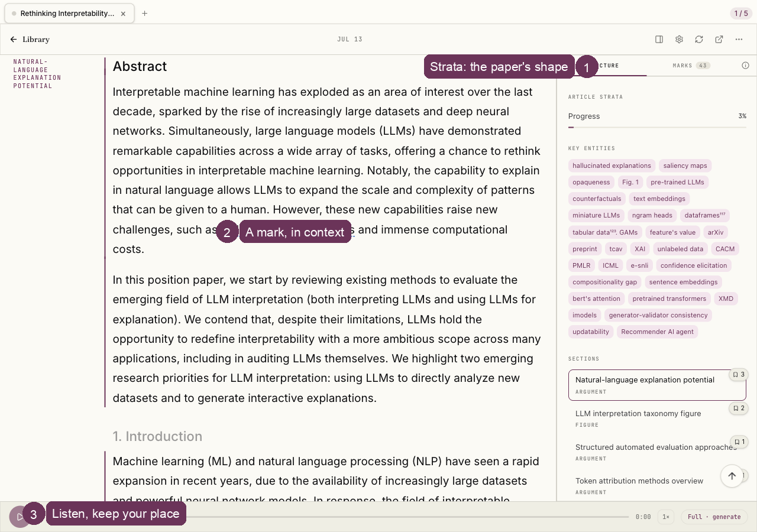757x532 pixels.
Task: Click the 1 / 5 page indicator
Action: coord(741,14)
